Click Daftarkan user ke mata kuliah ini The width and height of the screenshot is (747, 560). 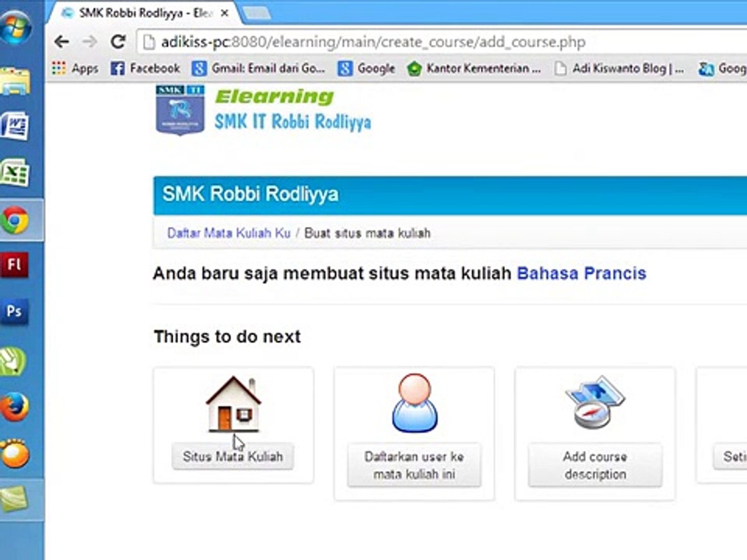coord(414,465)
